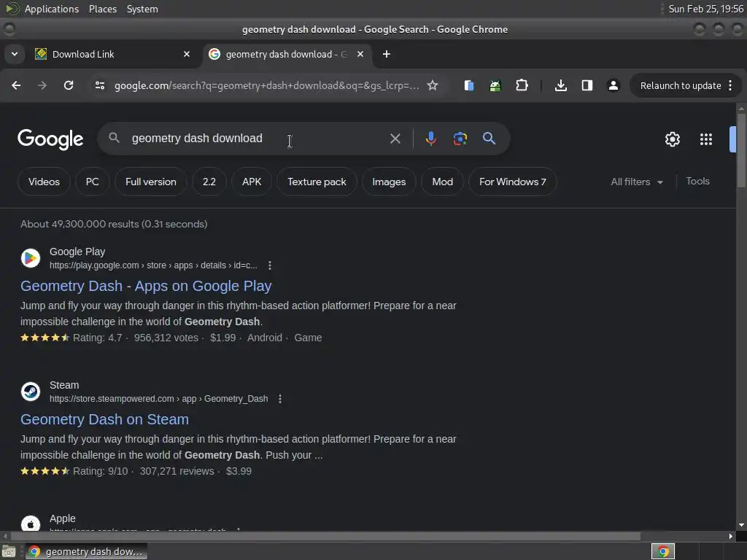The image size is (747, 560).
Task: Open Geometry Dash - Apps on Google Play
Action: [146, 286]
